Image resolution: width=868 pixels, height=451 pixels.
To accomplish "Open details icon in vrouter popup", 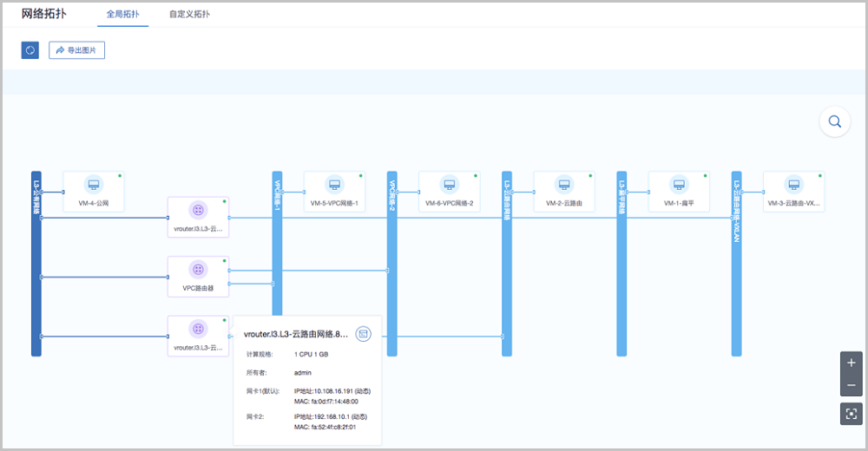I will (x=363, y=333).
